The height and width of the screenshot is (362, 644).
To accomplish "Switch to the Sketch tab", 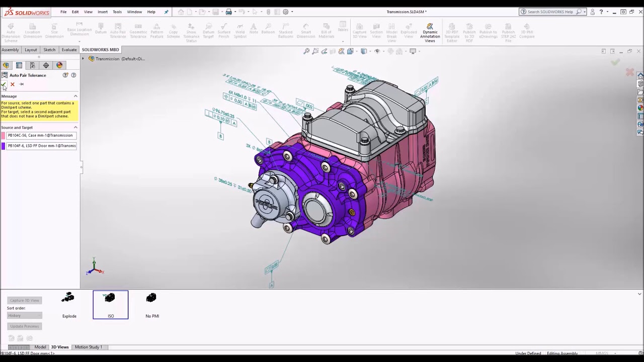I will click(49, 50).
